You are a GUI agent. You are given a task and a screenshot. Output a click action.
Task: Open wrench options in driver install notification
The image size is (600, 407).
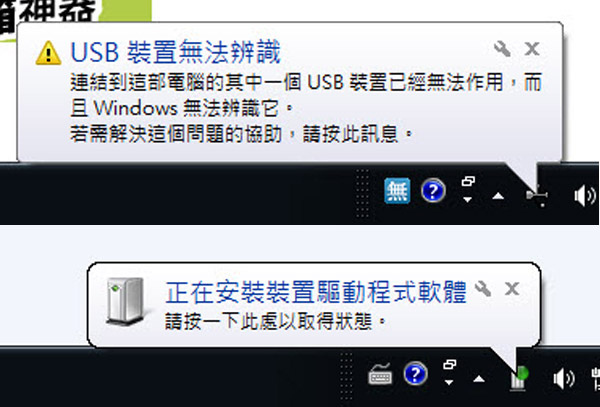point(483,288)
